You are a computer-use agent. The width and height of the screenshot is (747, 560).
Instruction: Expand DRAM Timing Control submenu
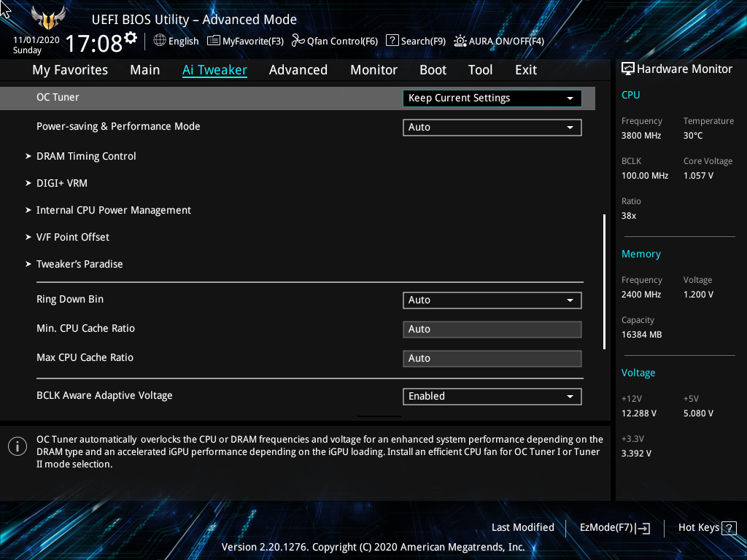coord(86,156)
